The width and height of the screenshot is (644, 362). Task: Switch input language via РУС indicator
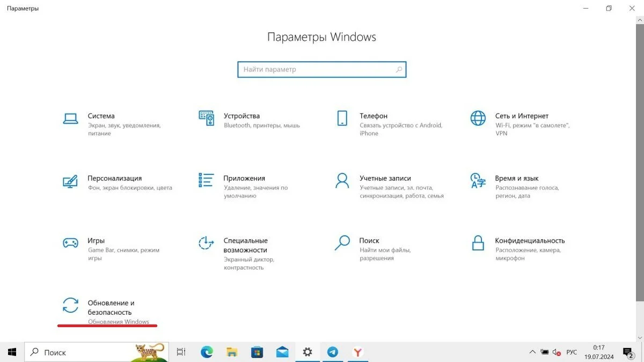point(572,352)
